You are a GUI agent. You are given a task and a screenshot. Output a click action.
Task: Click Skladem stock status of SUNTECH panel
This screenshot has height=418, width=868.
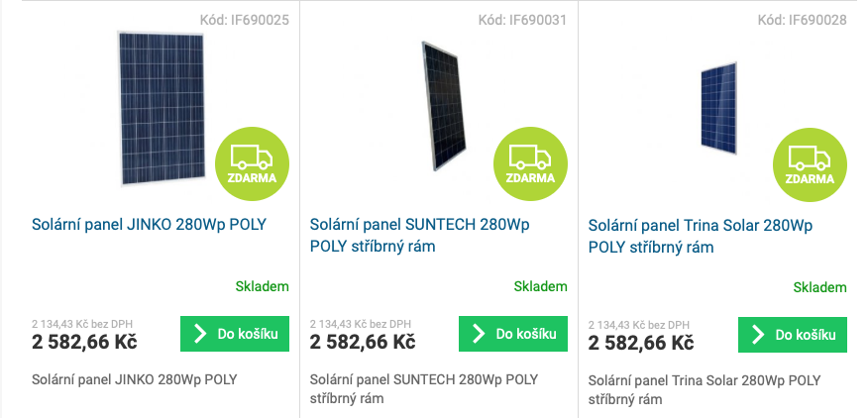tap(541, 286)
